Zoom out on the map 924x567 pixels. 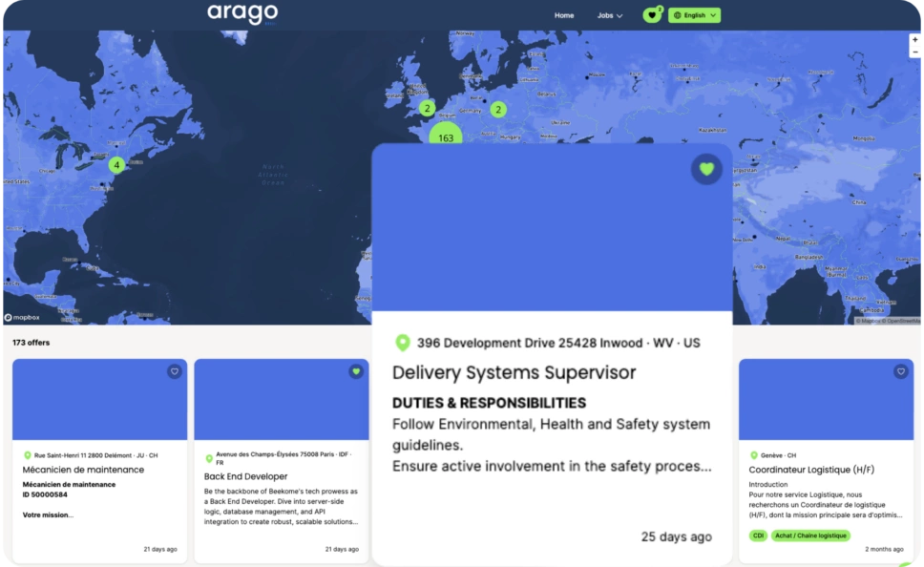coord(914,52)
